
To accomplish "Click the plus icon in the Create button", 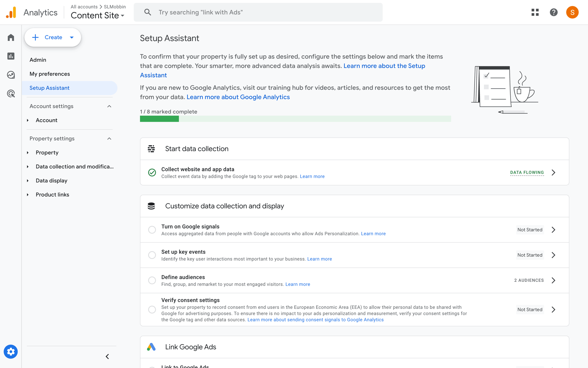I will click(x=36, y=37).
